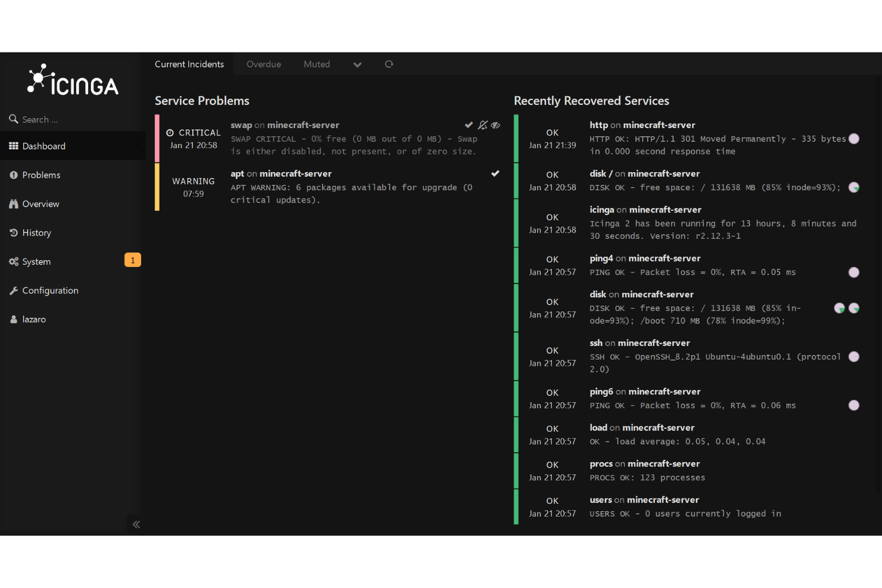This screenshot has width=882, height=588.
Task: Open the Overview section in the sidebar
Action: (x=40, y=204)
